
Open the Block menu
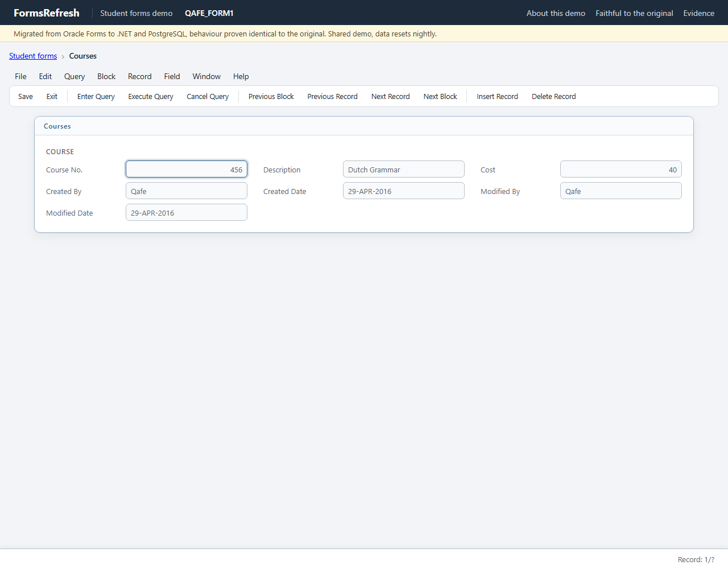click(x=106, y=76)
